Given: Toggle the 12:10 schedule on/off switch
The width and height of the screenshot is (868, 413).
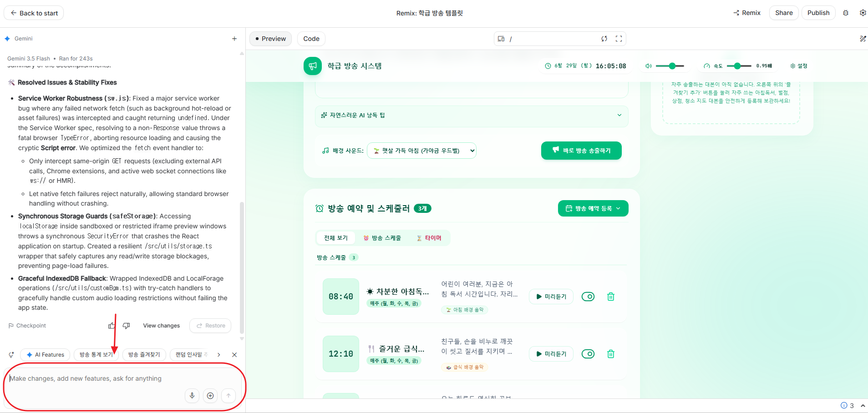Looking at the screenshot, I should pos(588,354).
